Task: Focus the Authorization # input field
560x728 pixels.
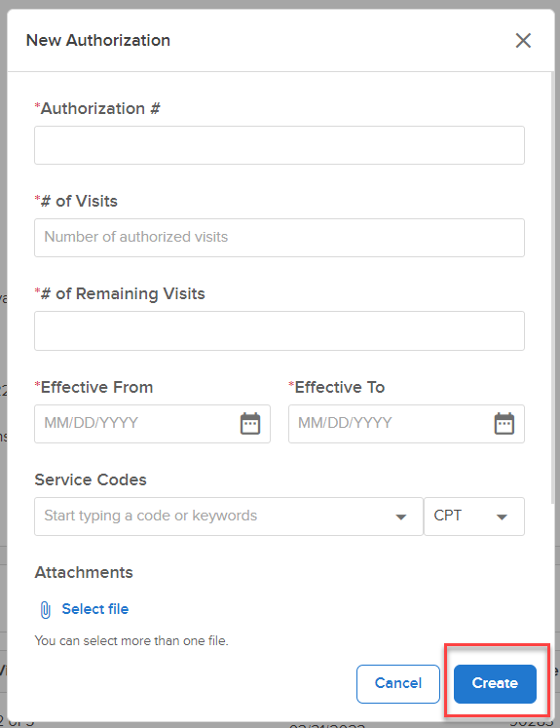Action: [x=280, y=145]
